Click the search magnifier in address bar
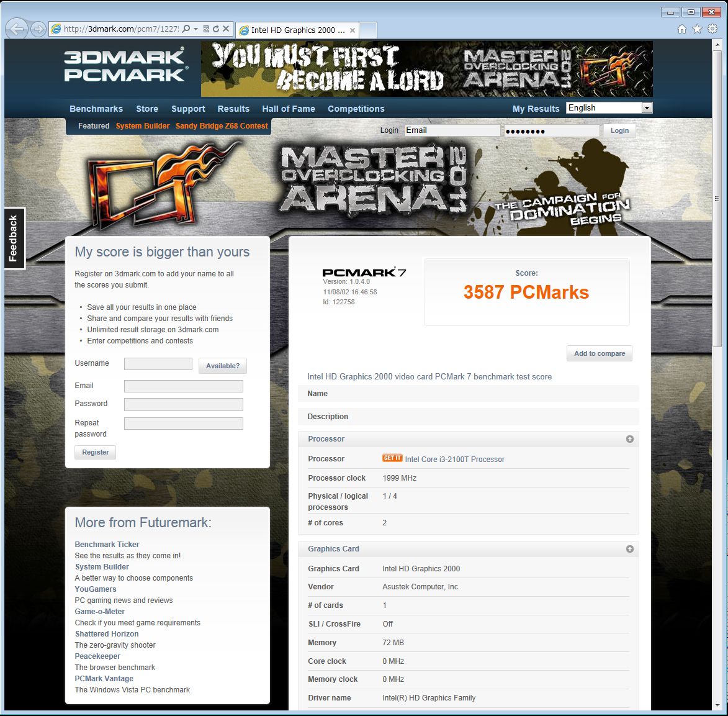Image resolution: width=728 pixels, height=716 pixels. tap(186, 29)
